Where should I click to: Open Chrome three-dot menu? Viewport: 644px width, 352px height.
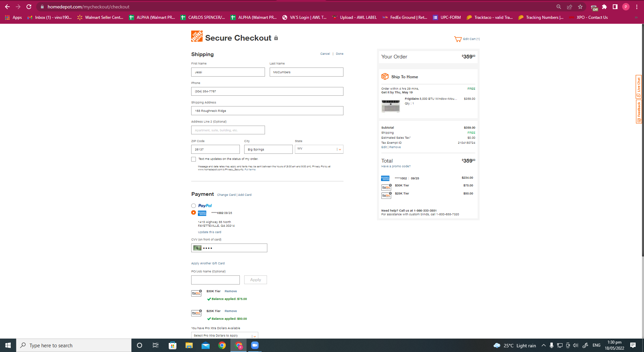(x=637, y=7)
